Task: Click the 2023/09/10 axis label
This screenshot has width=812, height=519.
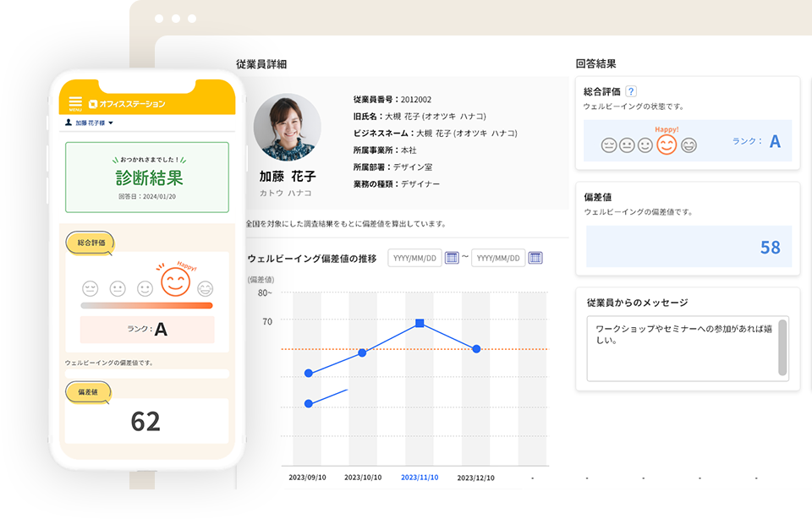Action: coord(307,478)
